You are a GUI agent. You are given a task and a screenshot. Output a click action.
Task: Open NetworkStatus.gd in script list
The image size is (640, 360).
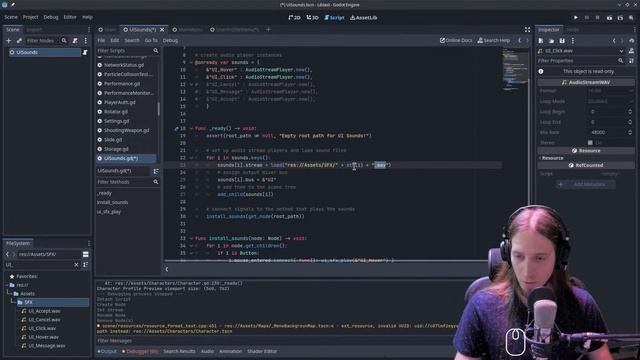point(124,65)
